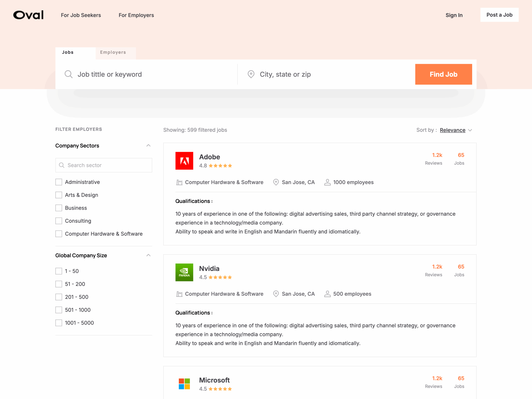Enable the Computer Hardware & Software filter
The width and height of the screenshot is (532, 399).
tap(59, 234)
